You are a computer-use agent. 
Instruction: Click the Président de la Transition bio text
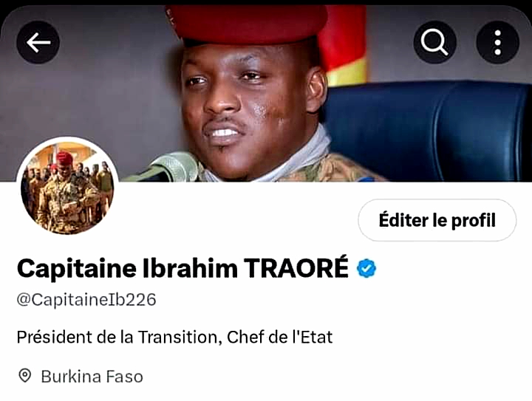click(117, 337)
